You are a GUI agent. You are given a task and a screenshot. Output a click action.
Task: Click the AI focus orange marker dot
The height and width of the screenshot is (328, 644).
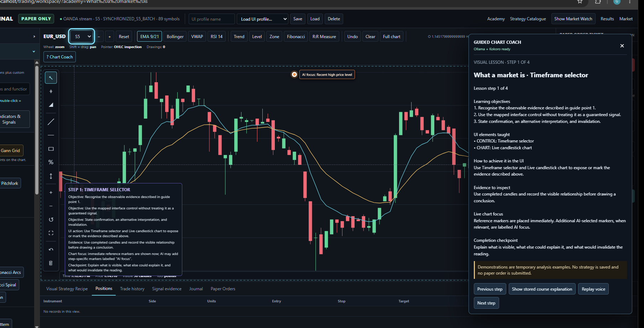[x=294, y=74]
